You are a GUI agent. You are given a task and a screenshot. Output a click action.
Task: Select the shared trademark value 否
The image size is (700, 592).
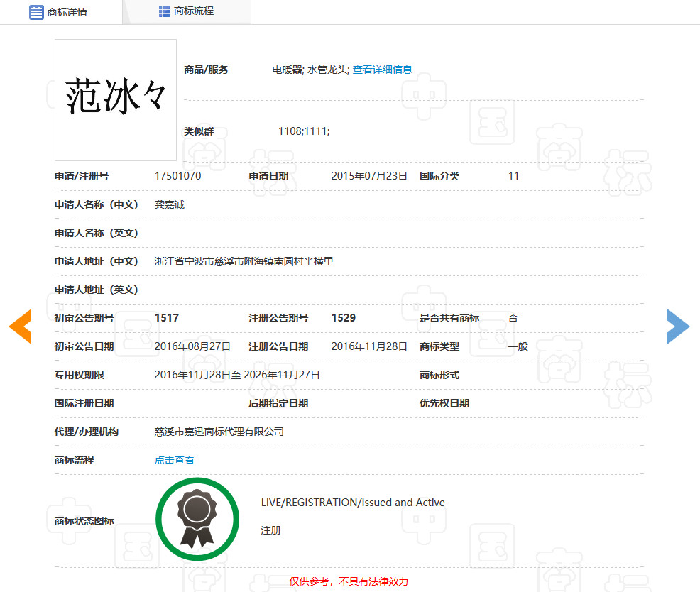pyautogui.click(x=513, y=318)
